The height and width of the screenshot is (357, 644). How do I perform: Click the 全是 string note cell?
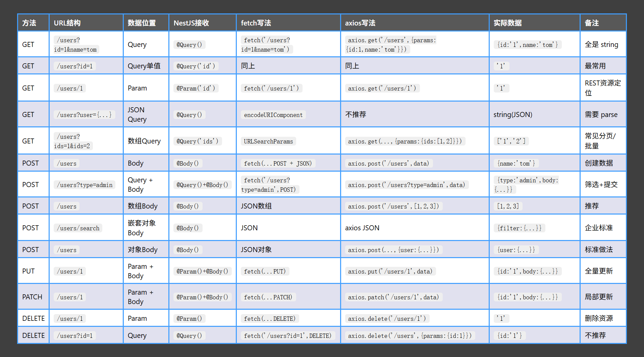click(603, 45)
